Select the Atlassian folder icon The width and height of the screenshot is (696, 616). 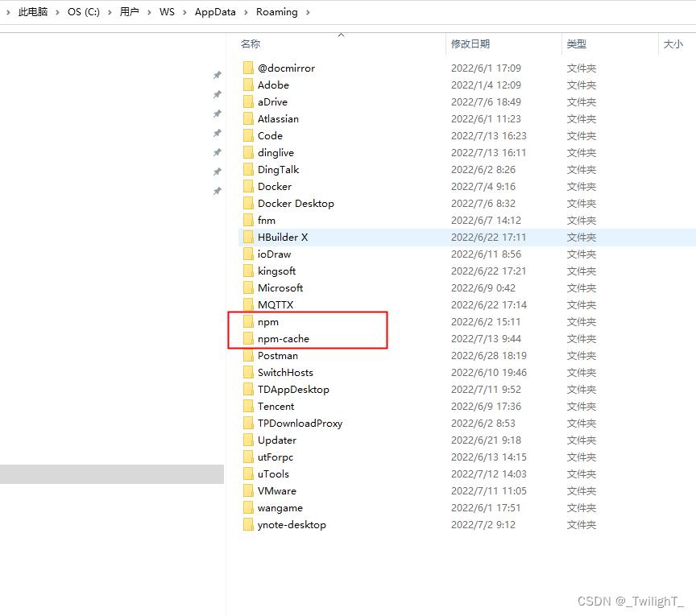pyautogui.click(x=248, y=118)
